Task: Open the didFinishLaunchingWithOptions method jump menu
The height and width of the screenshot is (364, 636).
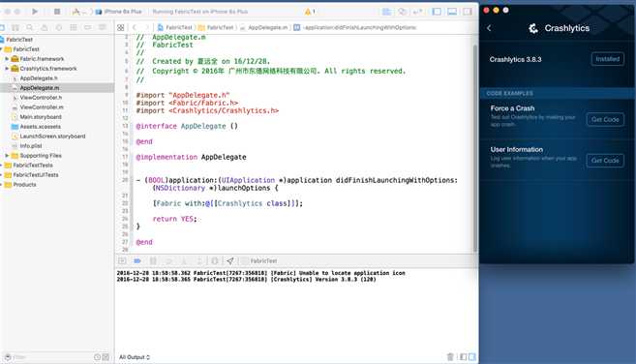Action: click(x=355, y=28)
